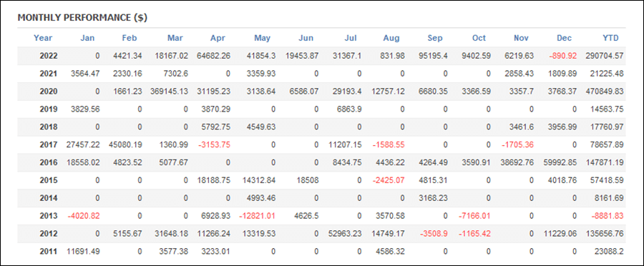The width and height of the screenshot is (644, 266).
Task: Click the Jan column header
Action: pyautogui.click(x=87, y=38)
